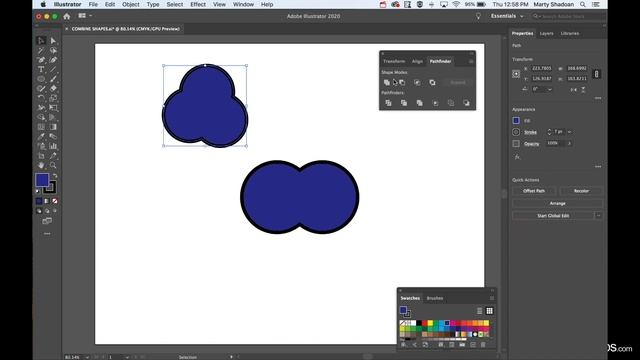Switch to the Brushes tab
This screenshot has width=640, height=360.
tap(435, 298)
